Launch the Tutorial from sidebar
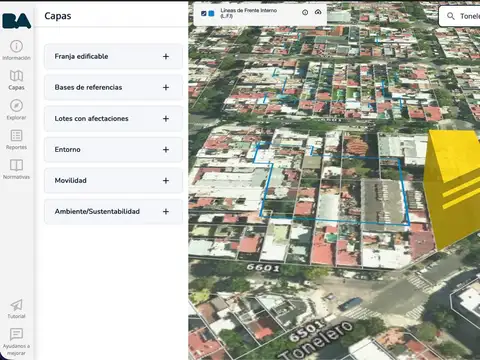Screen dimensions: 480x360 [16, 309]
